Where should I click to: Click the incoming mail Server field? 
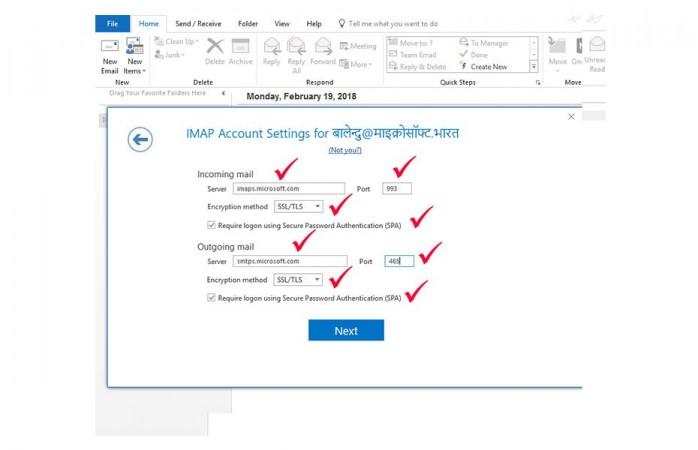click(x=288, y=188)
